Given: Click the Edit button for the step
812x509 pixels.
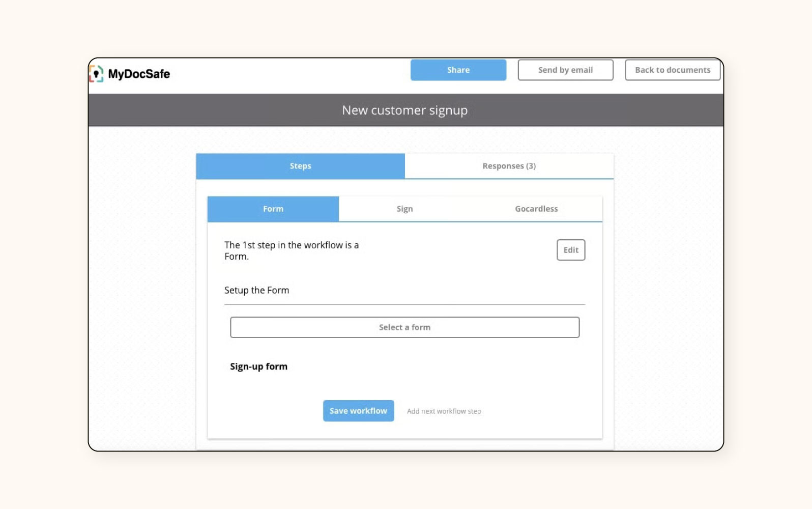Looking at the screenshot, I should pyautogui.click(x=571, y=250).
